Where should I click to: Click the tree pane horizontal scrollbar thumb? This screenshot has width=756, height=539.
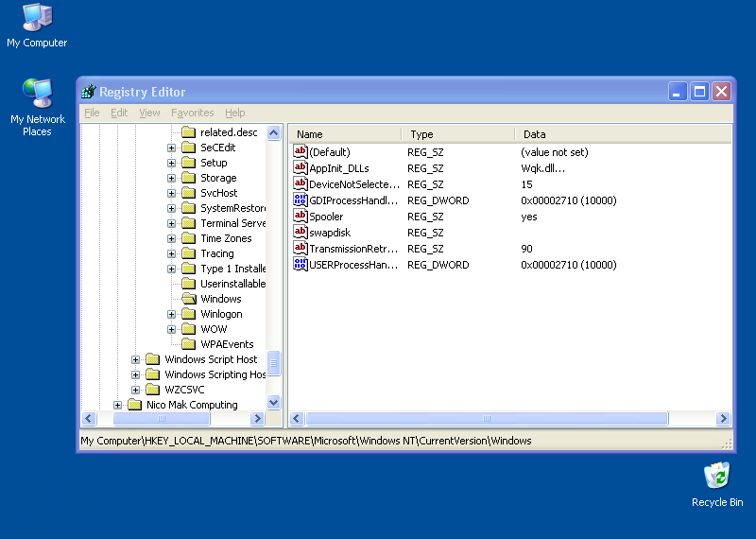(x=162, y=418)
